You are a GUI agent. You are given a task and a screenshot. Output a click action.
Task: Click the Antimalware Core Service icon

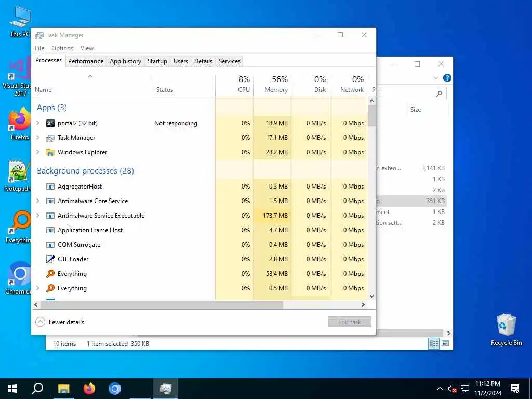(50, 201)
